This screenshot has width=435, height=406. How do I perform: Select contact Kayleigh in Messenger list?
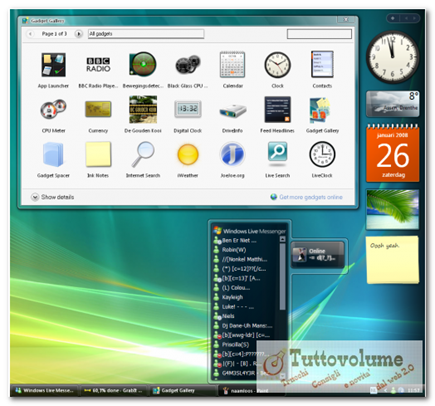(232, 297)
